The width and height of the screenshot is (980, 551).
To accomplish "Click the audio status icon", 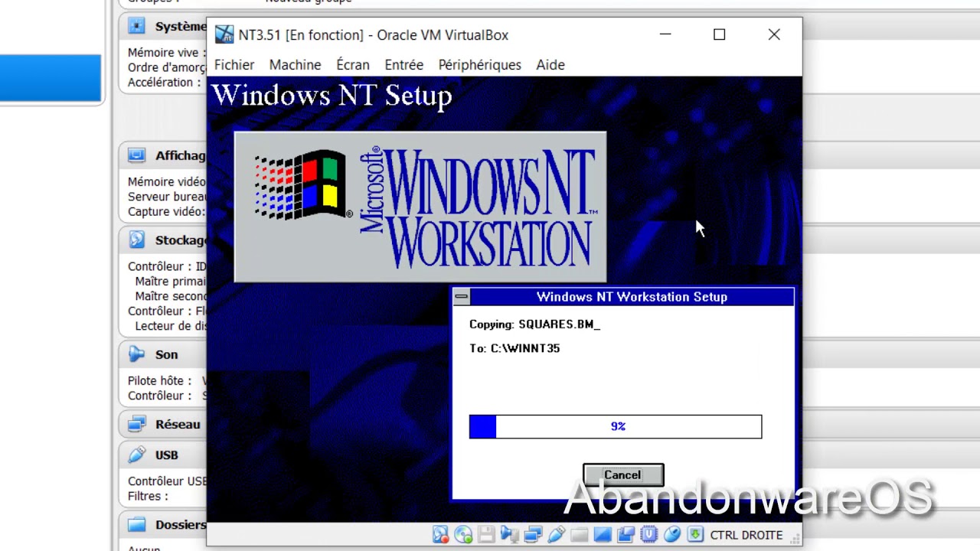I will click(509, 534).
